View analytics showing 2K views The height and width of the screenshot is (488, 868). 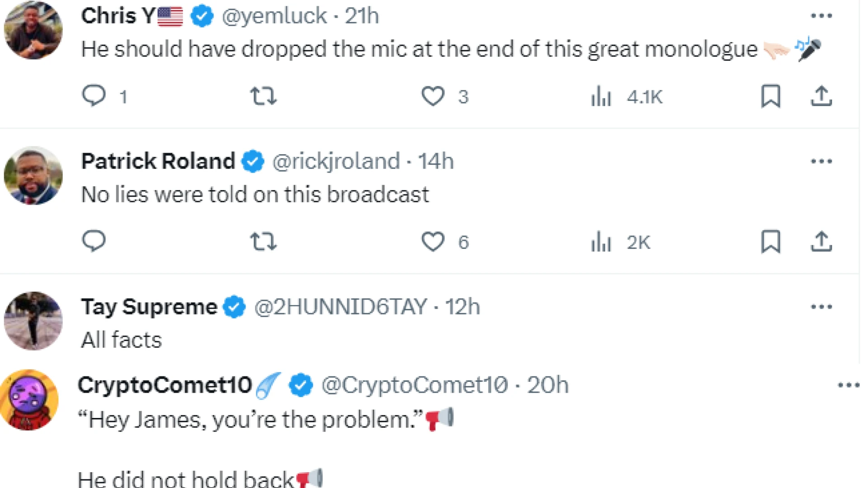[x=620, y=242]
